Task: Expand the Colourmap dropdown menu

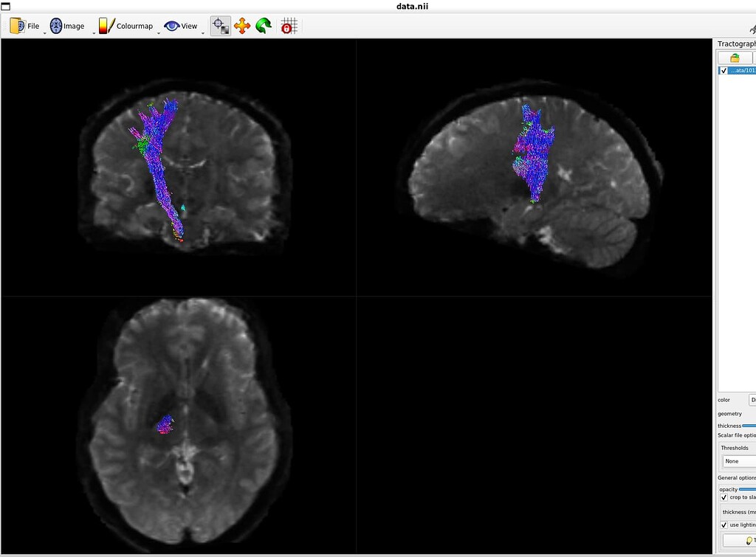Action: (126, 27)
